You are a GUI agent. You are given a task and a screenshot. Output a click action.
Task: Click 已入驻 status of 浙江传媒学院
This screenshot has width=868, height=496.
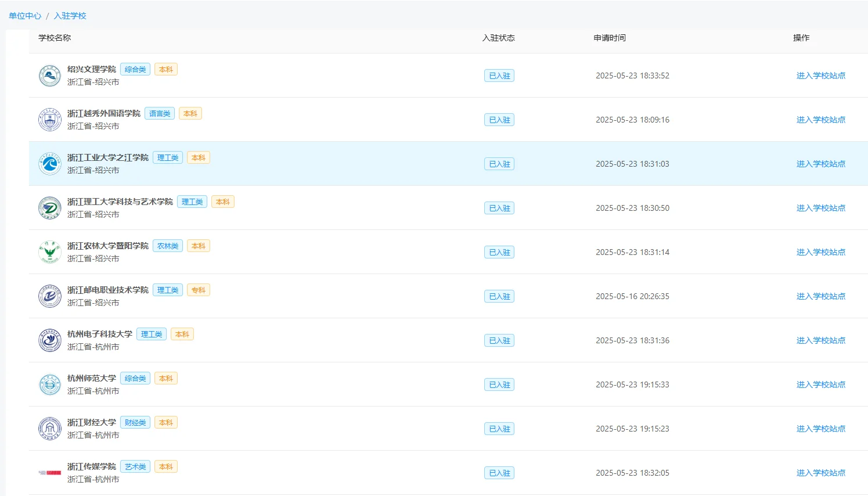tap(499, 473)
